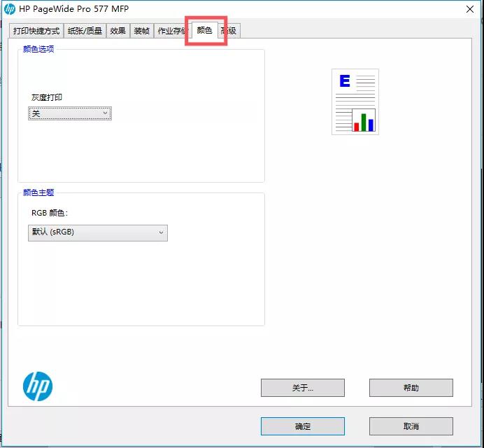This screenshot has height=448, width=484.
Task: Click the document preview thumbnail
Action: pyautogui.click(x=355, y=101)
